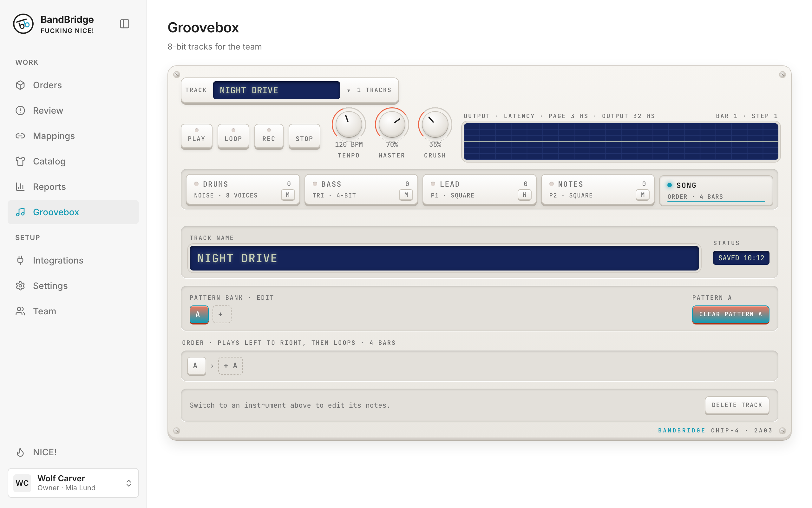Image resolution: width=812 pixels, height=508 pixels.
Task: Click the Catalog shirt icon
Action: click(21, 161)
